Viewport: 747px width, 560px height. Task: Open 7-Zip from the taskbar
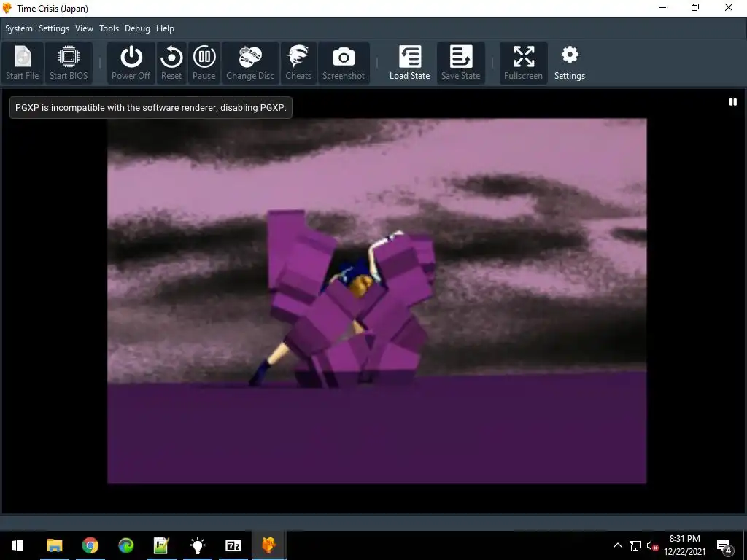pyautogui.click(x=233, y=545)
